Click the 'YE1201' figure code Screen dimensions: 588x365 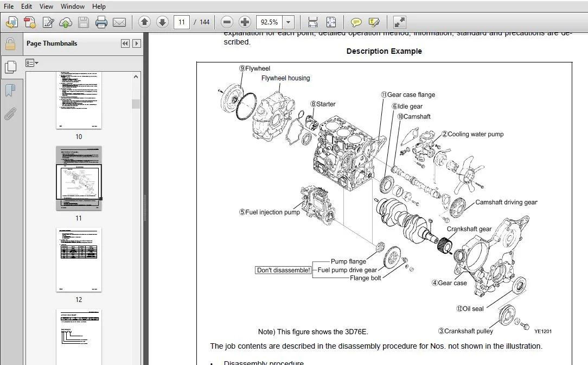click(543, 331)
